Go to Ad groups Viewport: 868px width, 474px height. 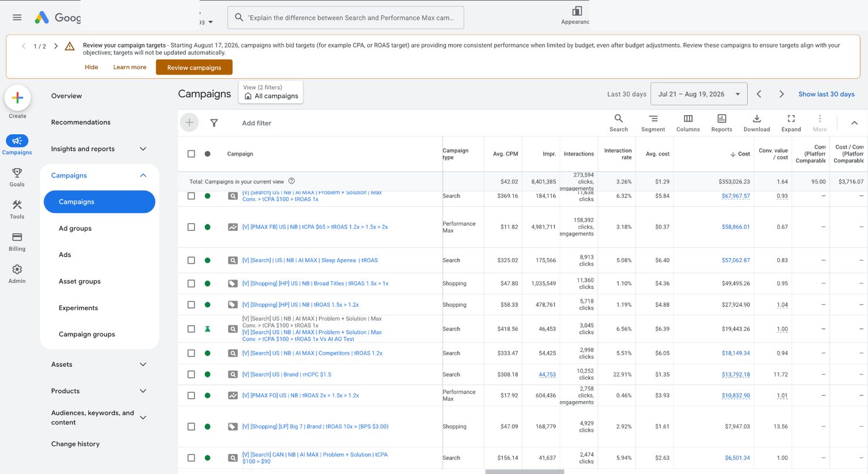click(x=75, y=229)
